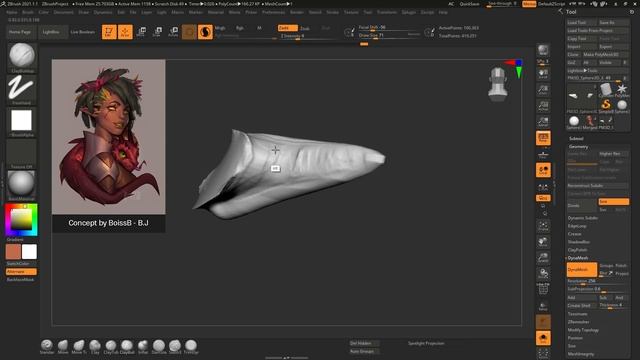Select the Standard brush at the bottom shelf
This screenshot has height=360, width=640.
click(47, 347)
